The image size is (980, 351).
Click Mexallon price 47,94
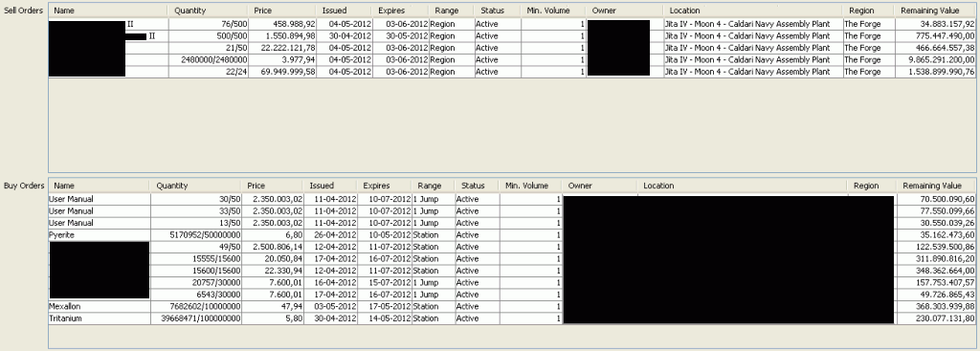click(x=293, y=307)
